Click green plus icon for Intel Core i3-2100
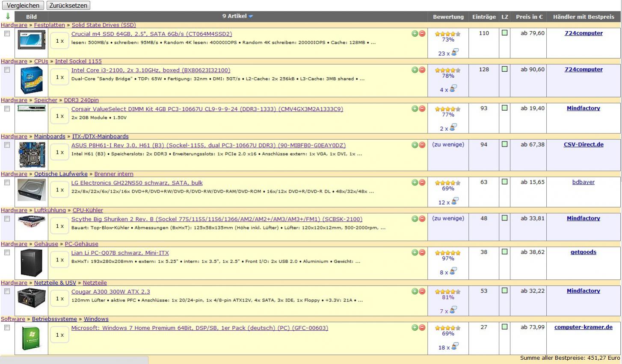The width and height of the screenshot is (622, 364). tap(415, 70)
